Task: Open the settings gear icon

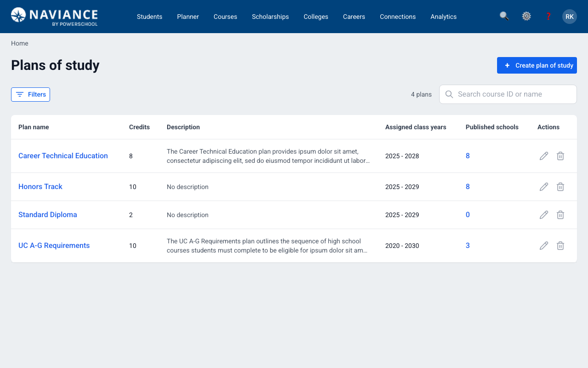Action: [526, 16]
